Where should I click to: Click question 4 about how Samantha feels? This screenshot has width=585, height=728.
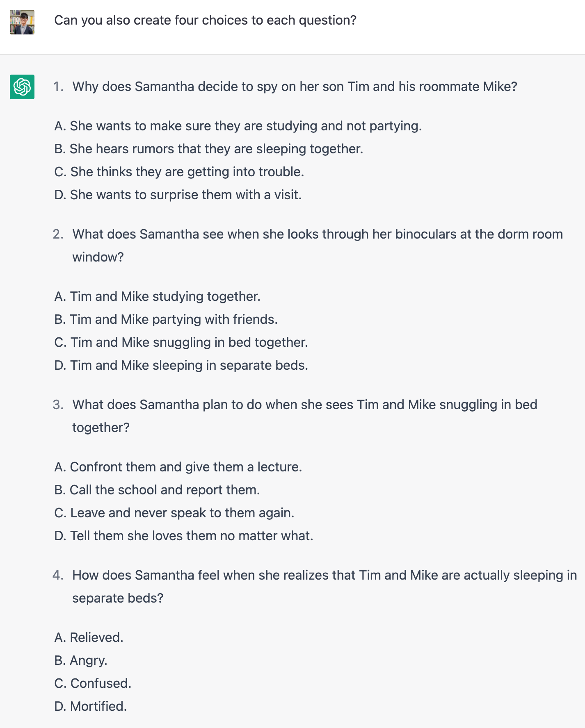coord(324,575)
